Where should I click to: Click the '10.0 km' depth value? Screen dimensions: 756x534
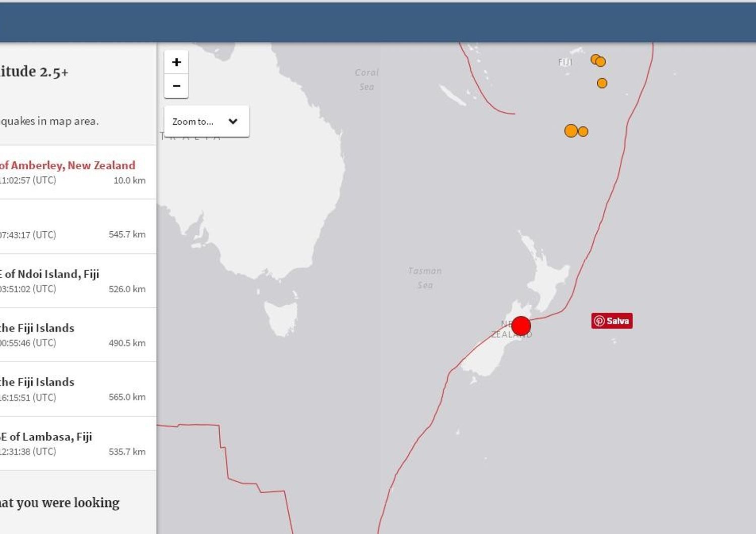[x=130, y=180]
